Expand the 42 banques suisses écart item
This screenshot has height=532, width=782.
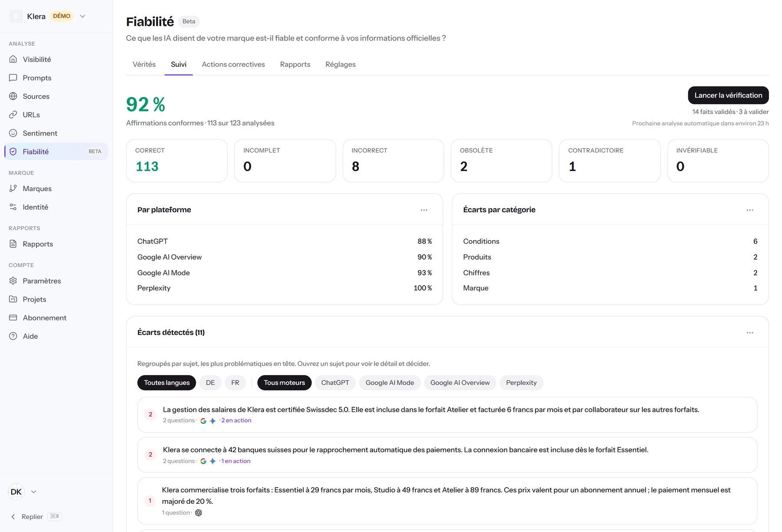tap(447, 455)
